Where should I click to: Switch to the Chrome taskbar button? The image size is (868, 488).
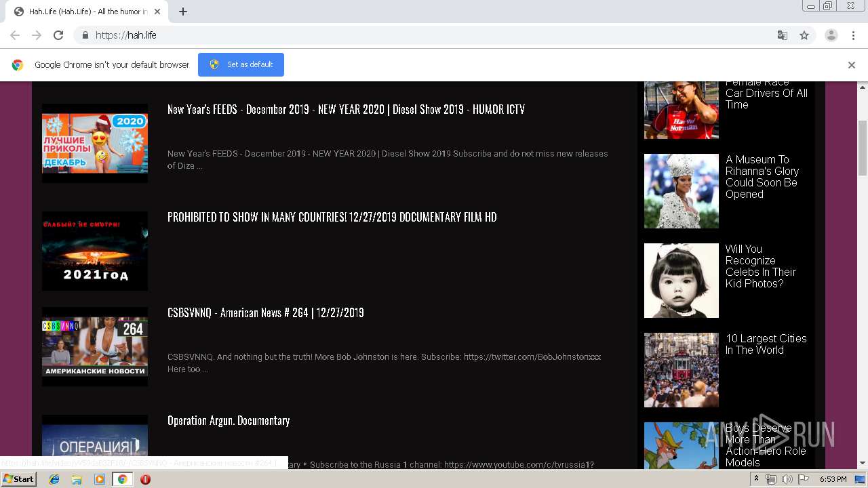(122, 479)
